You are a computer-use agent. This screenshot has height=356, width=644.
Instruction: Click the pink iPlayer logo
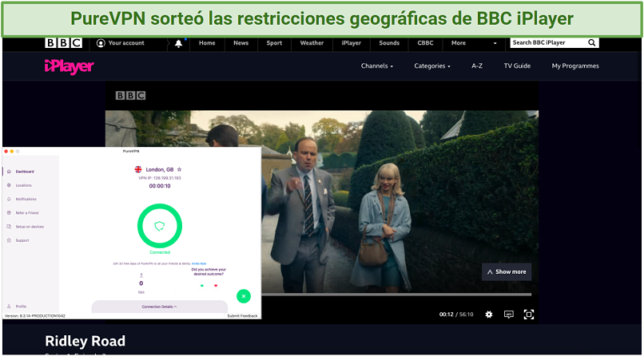click(x=70, y=66)
